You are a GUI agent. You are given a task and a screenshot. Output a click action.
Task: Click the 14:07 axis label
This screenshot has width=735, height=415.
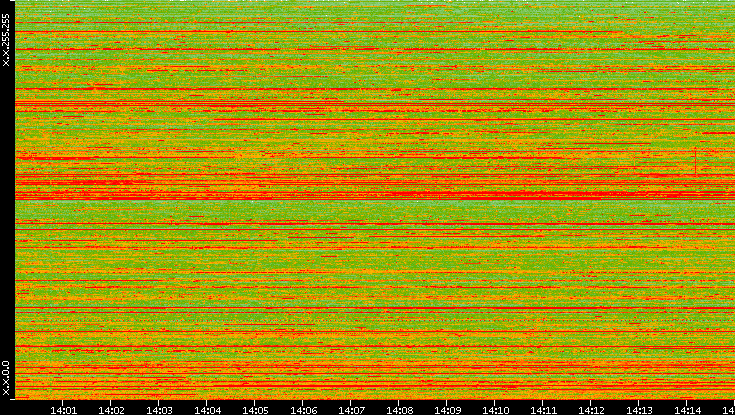(x=352, y=410)
